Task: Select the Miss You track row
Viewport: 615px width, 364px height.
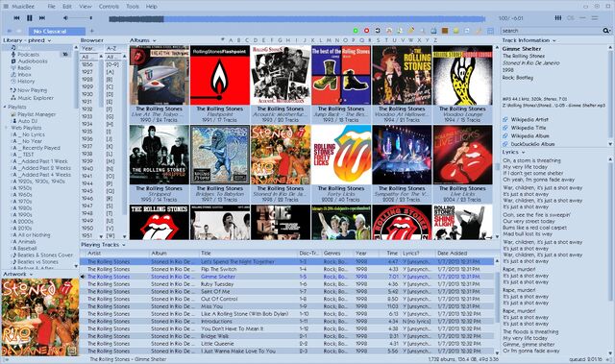Action: click(286, 306)
